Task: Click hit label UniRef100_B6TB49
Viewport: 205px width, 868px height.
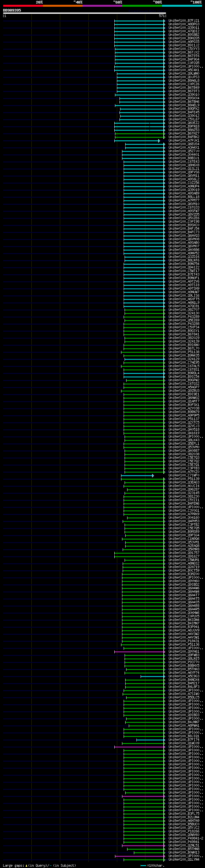Action: (184, 87)
